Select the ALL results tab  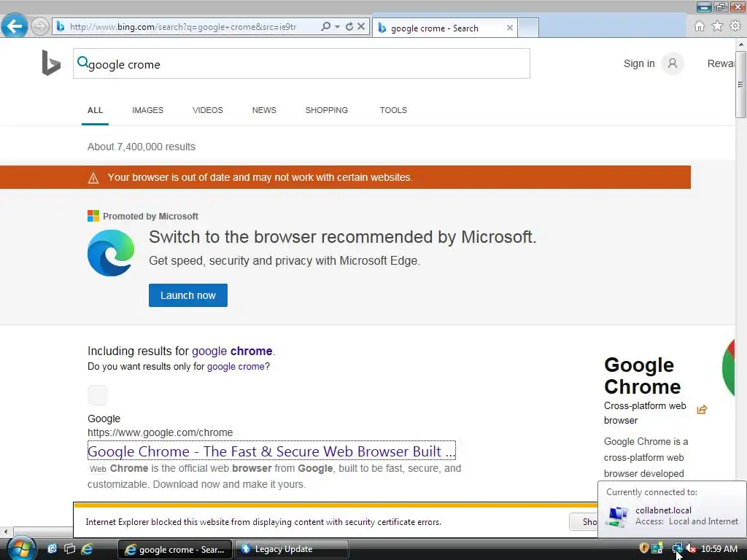point(95,110)
